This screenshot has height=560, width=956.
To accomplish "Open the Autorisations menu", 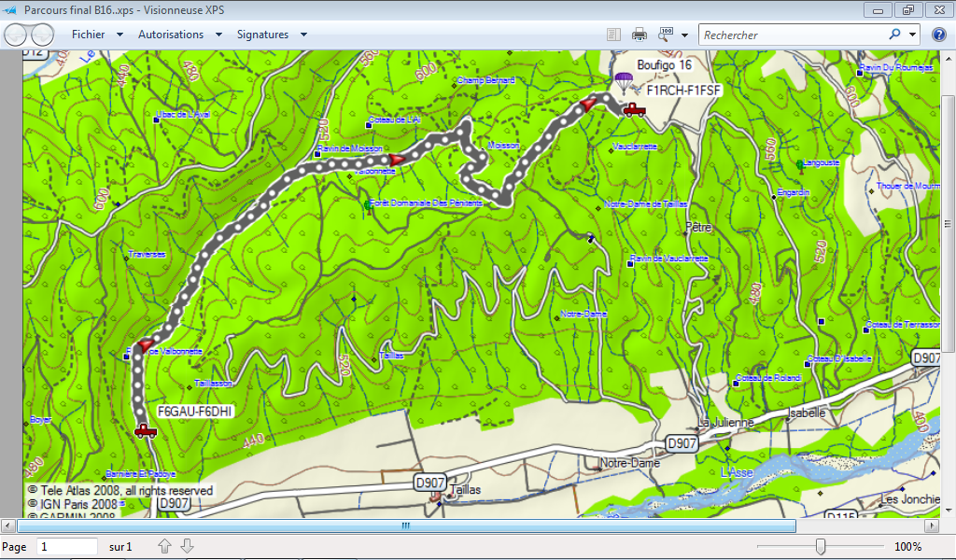I will click(x=179, y=35).
